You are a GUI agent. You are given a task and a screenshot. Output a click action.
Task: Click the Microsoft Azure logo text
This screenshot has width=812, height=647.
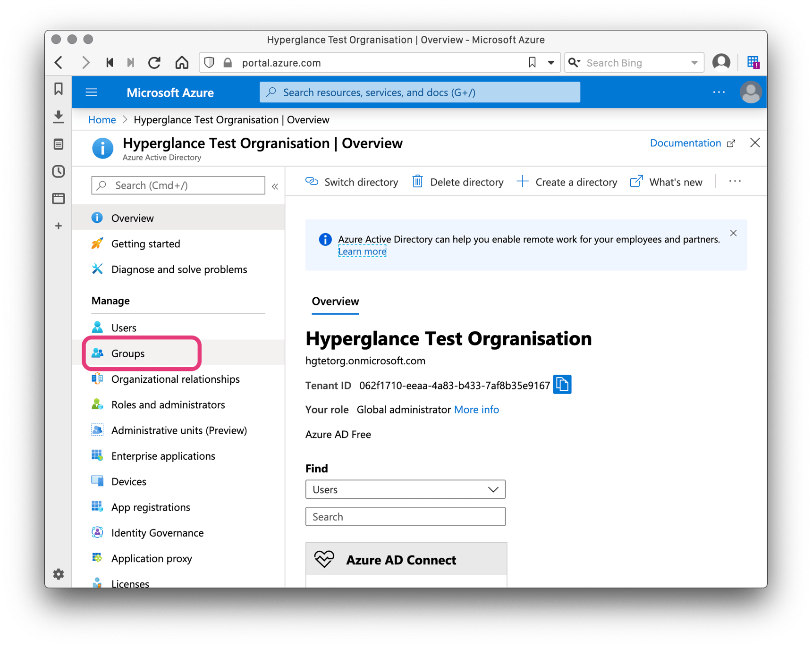(x=170, y=92)
